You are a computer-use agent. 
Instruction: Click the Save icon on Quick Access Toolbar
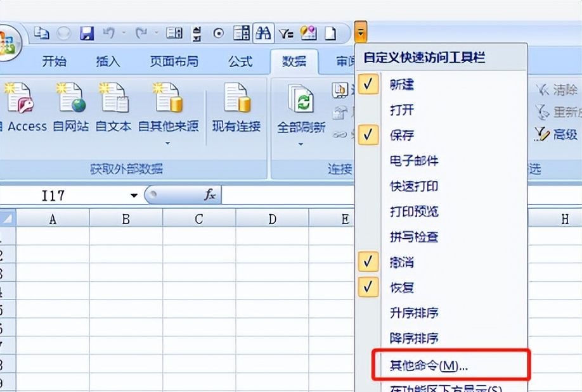coord(87,32)
